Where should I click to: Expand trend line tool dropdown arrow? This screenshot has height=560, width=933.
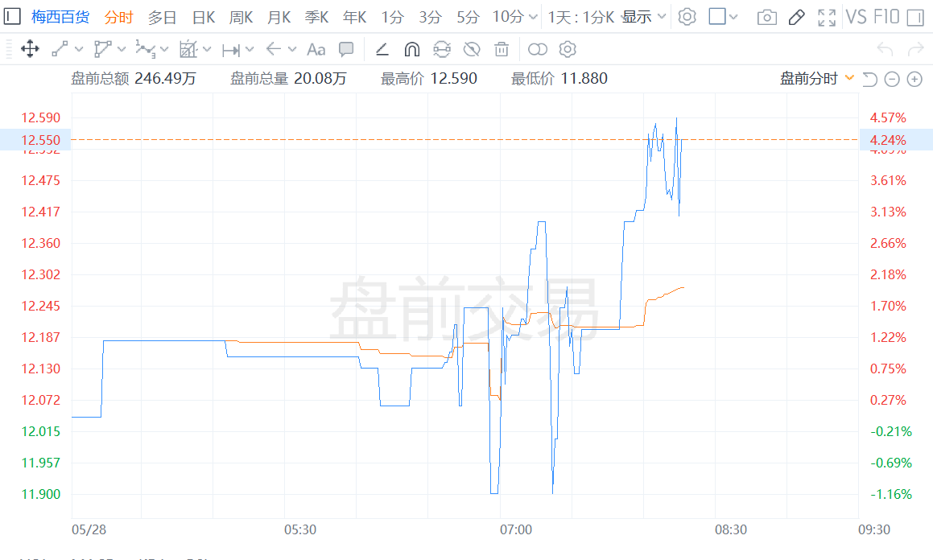click(79, 49)
